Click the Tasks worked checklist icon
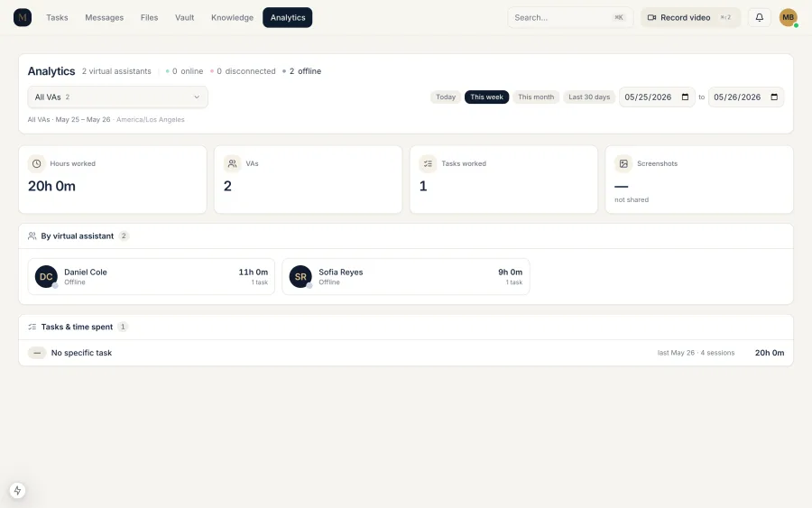 click(x=428, y=163)
